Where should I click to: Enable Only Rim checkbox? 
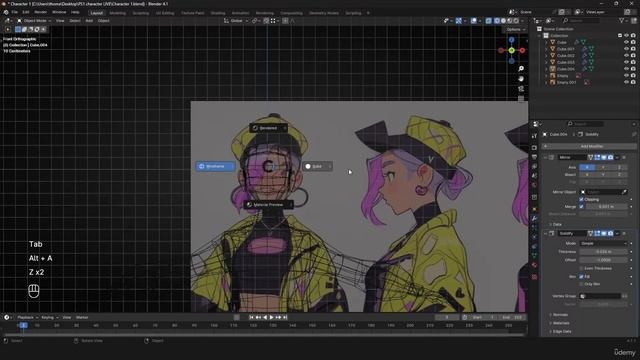tap(581, 284)
